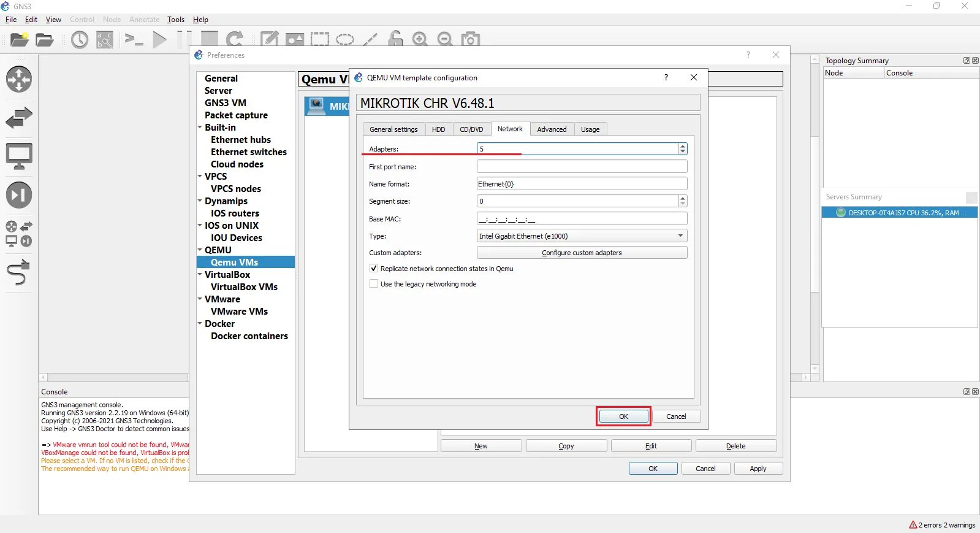Click Apply in Preferences window

[758, 469]
